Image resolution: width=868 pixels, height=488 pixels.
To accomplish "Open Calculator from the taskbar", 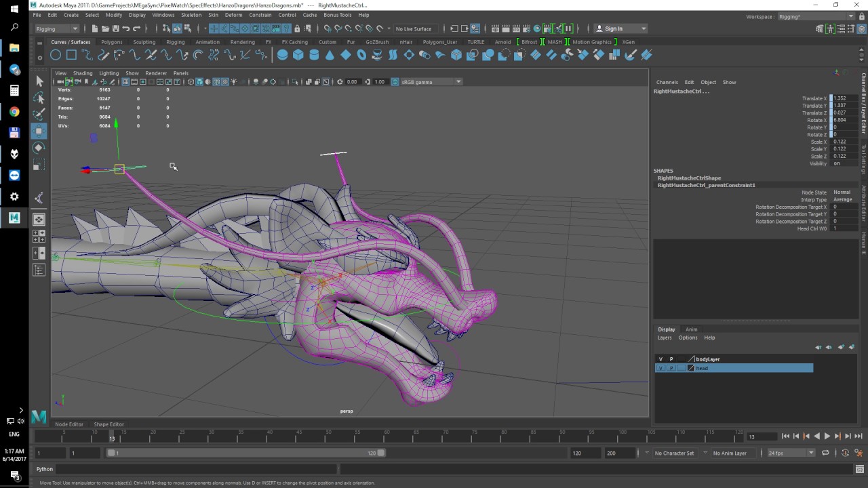I will tap(14, 91).
